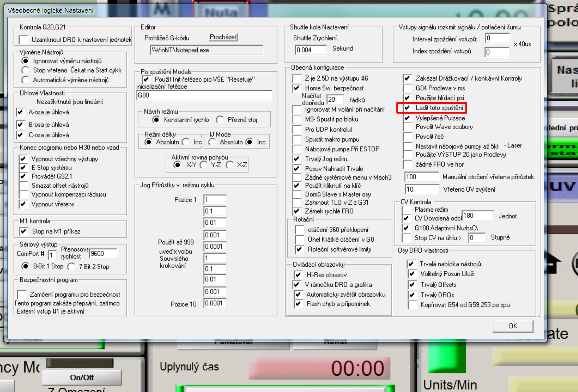Select 7 Bit 2-Stop serial option

coord(72,266)
